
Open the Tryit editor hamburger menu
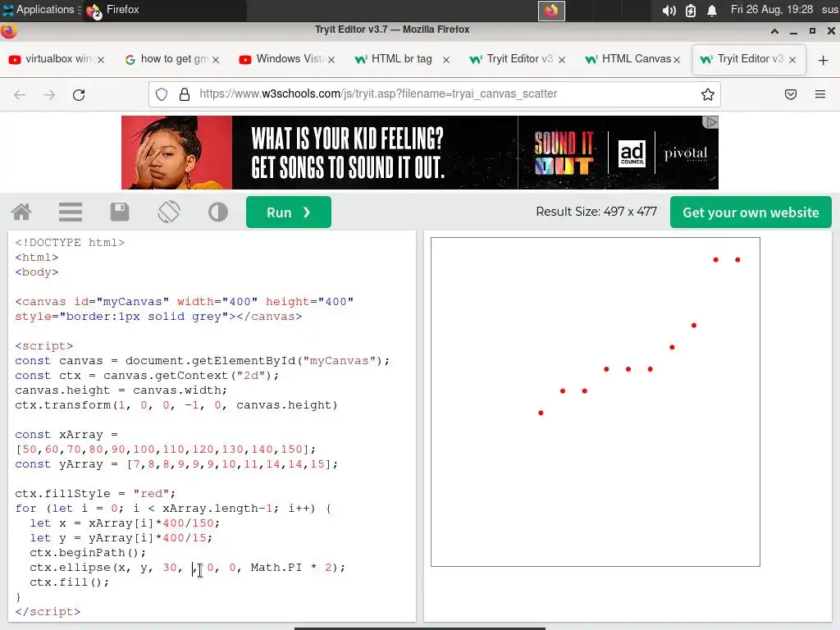click(x=71, y=212)
